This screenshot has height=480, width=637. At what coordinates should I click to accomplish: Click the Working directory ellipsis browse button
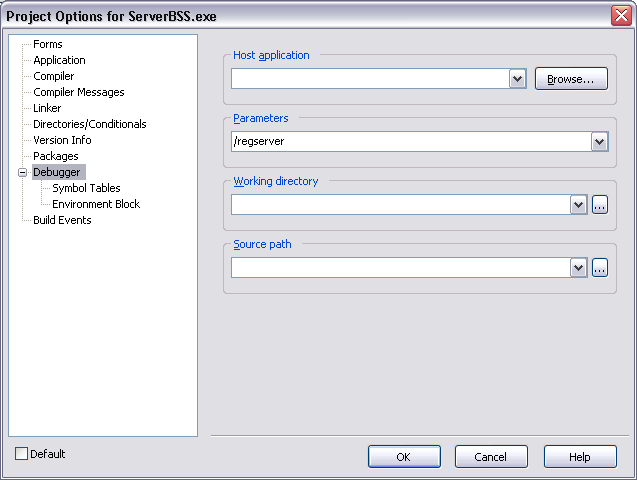[x=600, y=205]
